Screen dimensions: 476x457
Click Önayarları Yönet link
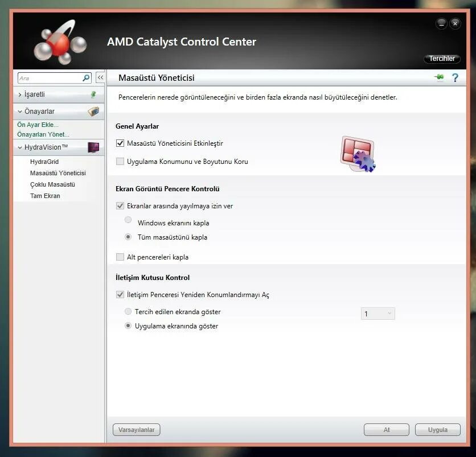[43, 134]
